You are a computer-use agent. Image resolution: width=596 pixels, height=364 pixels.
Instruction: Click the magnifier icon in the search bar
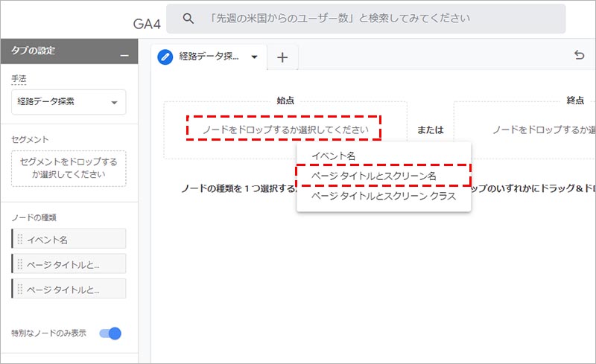[x=188, y=18]
